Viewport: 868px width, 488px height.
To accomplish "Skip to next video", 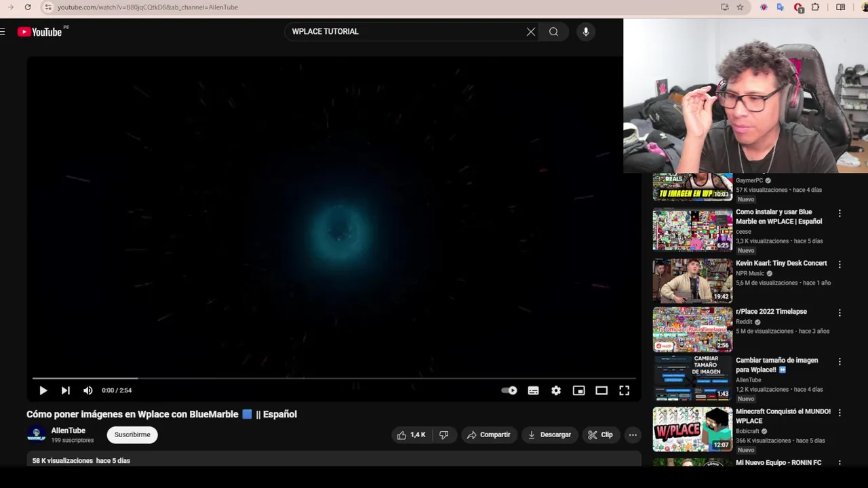I will pos(65,390).
